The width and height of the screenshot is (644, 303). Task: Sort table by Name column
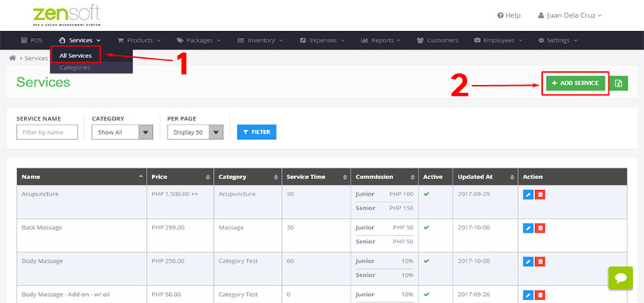[x=82, y=177]
